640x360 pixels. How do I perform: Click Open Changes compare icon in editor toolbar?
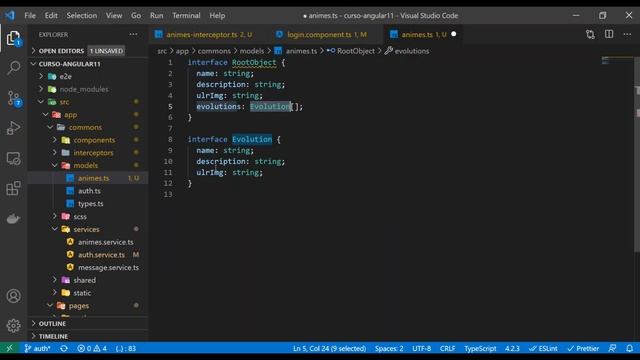coord(590,34)
